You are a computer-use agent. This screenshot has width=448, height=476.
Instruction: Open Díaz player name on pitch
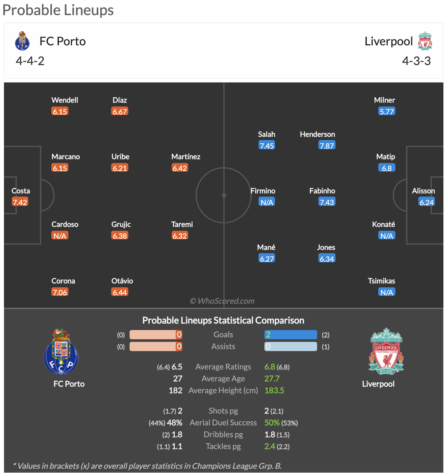[120, 100]
